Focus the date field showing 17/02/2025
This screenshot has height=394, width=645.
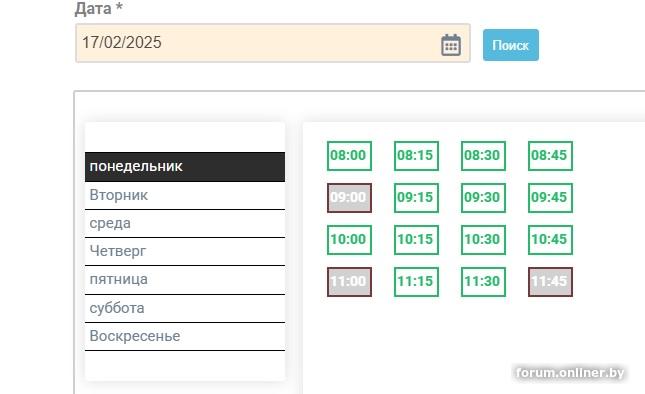[x=273, y=43]
